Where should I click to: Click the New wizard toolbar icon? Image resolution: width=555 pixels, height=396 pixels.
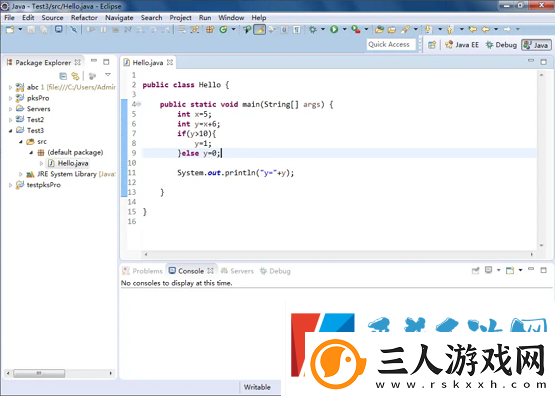tap(10, 30)
